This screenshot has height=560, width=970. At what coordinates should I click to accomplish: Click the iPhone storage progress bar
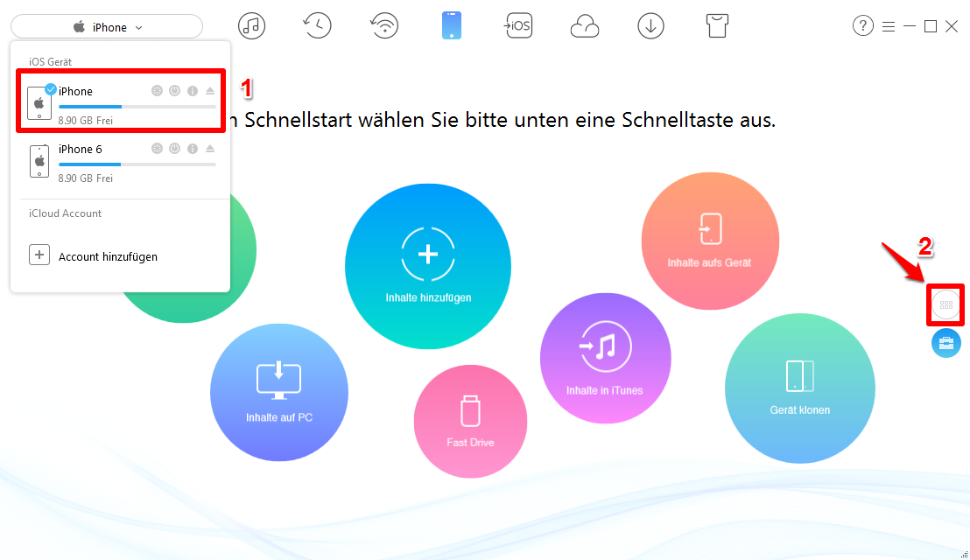click(137, 107)
